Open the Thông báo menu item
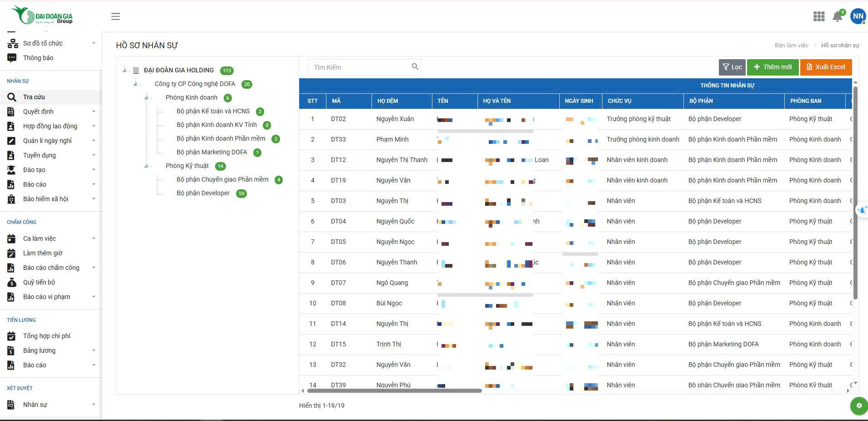868x421 pixels. coord(38,58)
